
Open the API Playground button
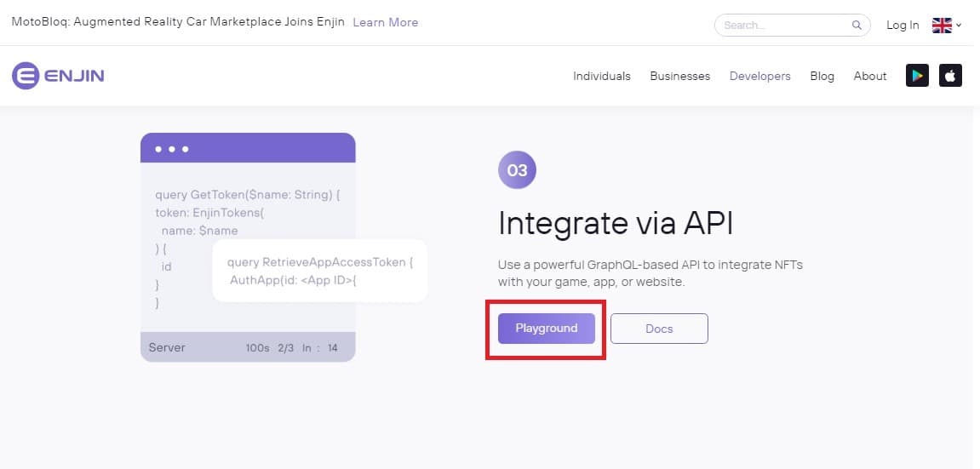point(547,329)
